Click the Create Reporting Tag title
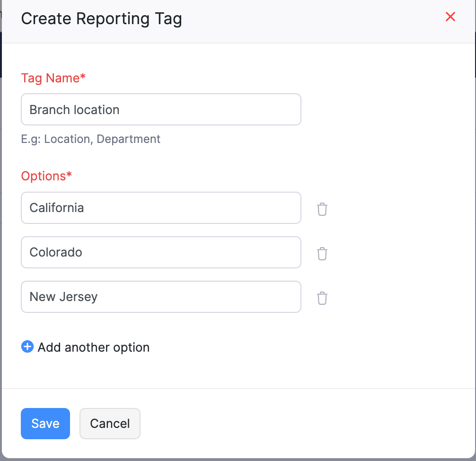 pos(101,18)
